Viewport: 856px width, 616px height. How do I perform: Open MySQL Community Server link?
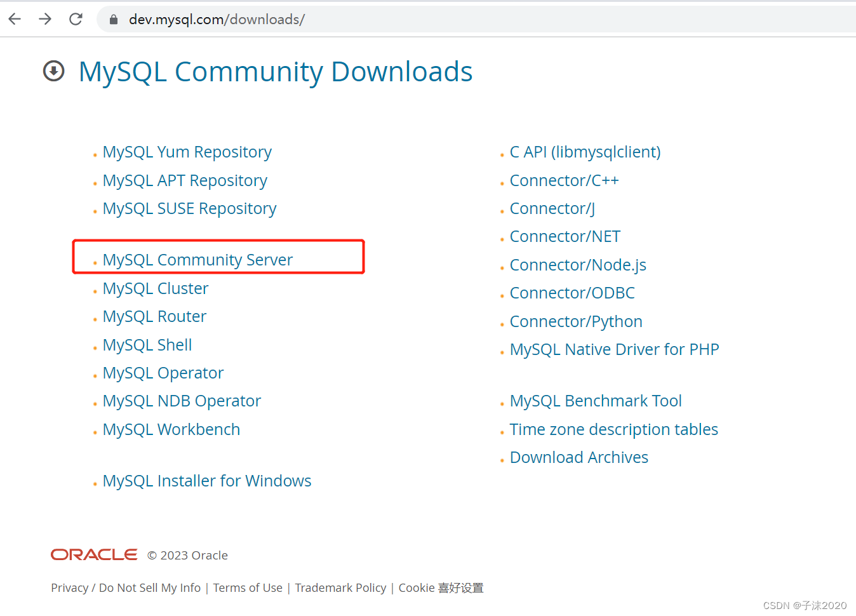197,260
